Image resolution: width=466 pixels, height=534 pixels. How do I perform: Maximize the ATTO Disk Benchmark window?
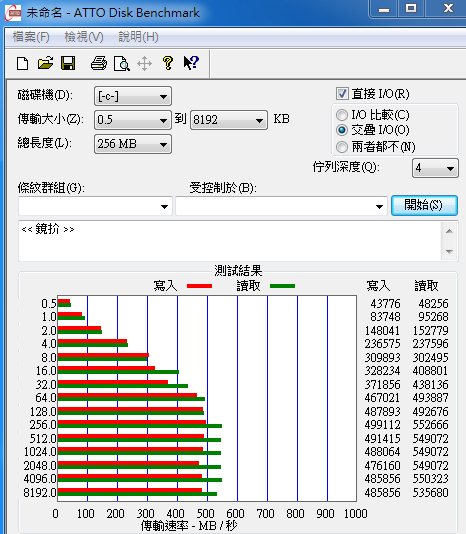411,9
